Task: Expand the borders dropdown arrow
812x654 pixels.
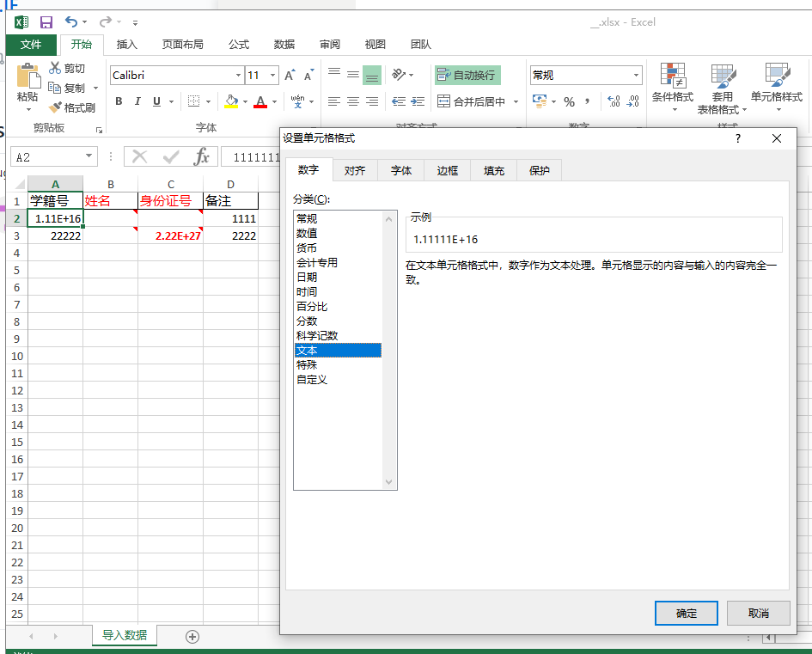Action: click(x=208, y=101)
